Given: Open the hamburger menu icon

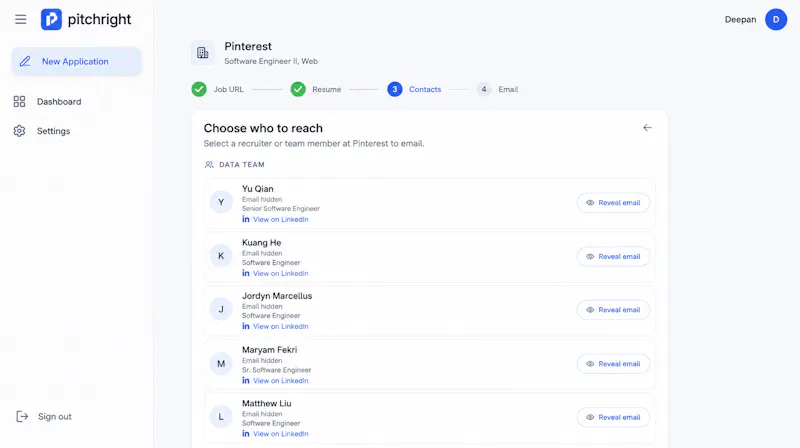Looking at the screenshot, I should [20, 19].
